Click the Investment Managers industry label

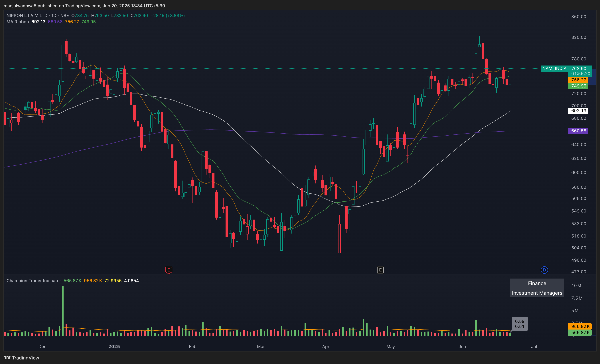coord(537,293)
